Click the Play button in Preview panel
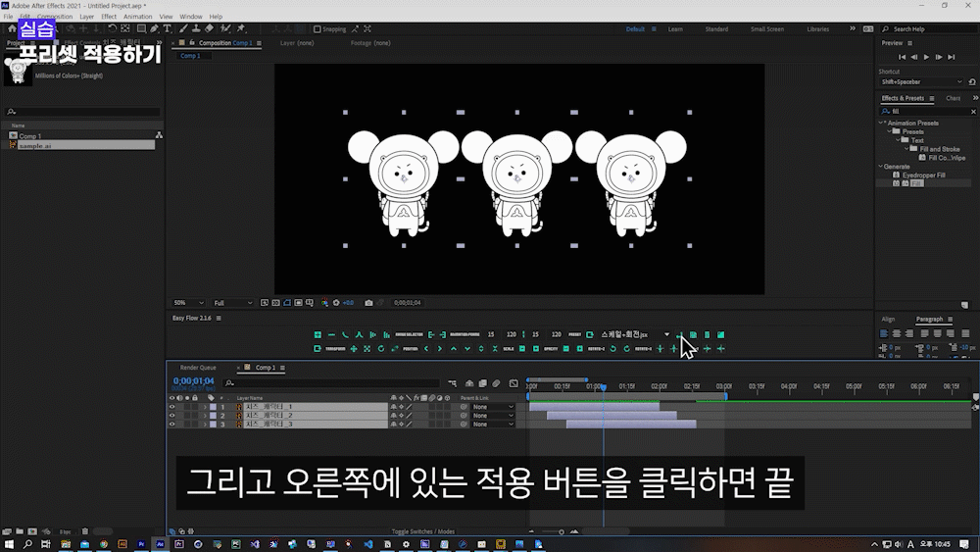 tap(926, 57)
